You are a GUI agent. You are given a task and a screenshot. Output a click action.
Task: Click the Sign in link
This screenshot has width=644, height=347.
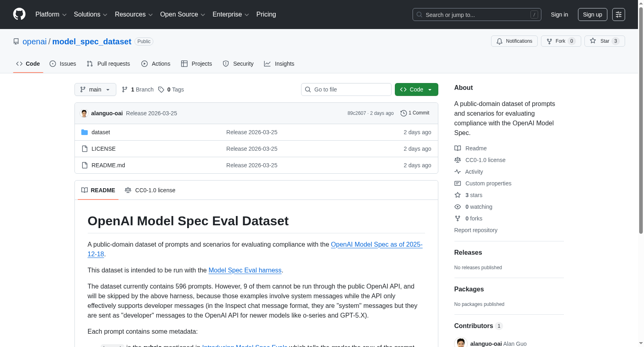[x=559, y=15]
